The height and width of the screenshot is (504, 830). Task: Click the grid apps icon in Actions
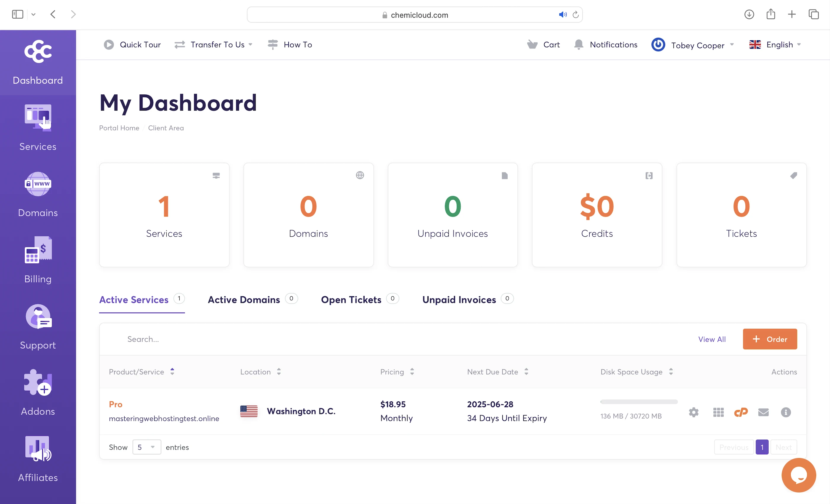[x=718, y=412]
